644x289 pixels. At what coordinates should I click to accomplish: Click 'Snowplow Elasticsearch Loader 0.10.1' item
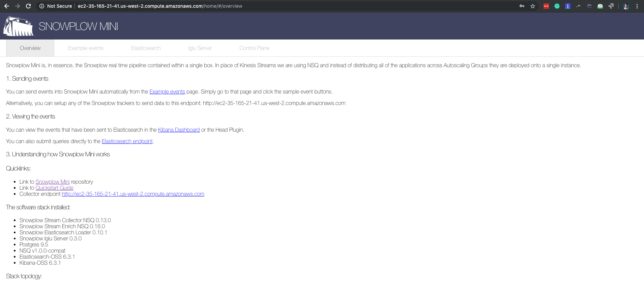point(63,232)
